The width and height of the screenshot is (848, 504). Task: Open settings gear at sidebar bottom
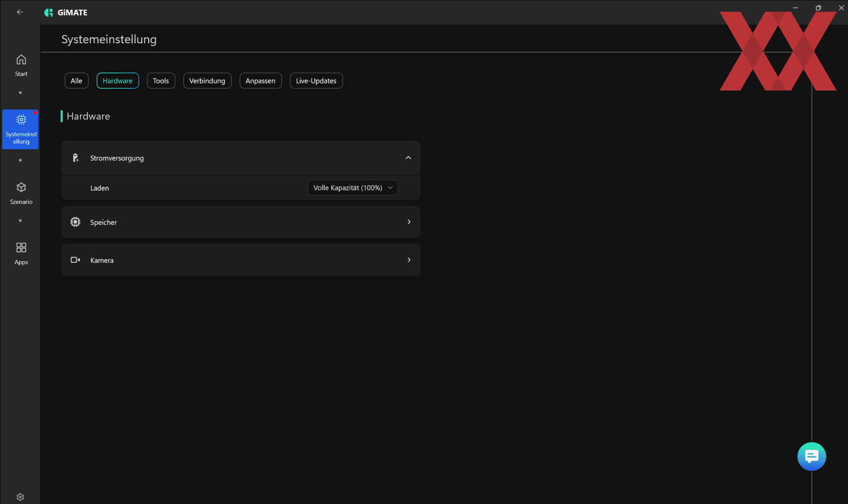pos(20,497)
